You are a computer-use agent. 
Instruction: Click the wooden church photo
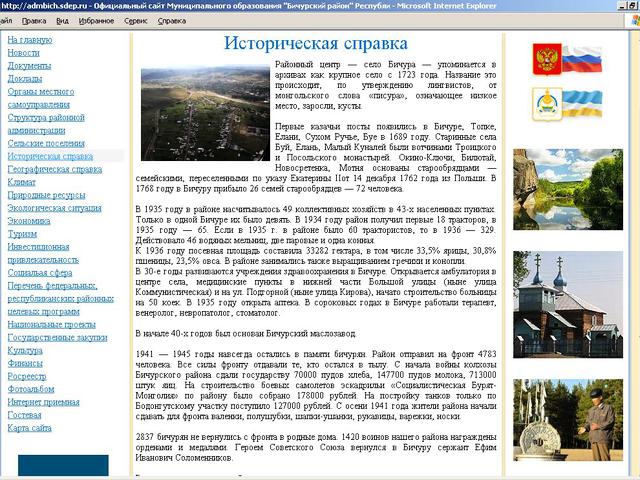[x=568, y=304]
